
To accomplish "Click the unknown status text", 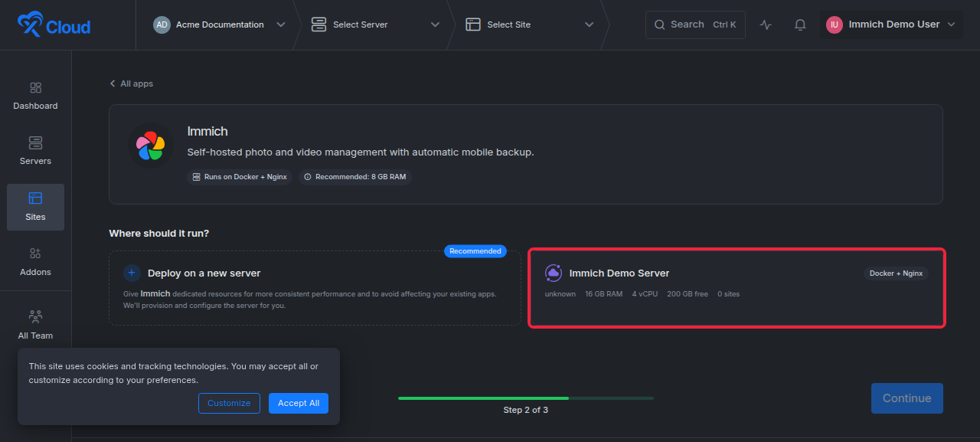I will (x=560, y=294).
